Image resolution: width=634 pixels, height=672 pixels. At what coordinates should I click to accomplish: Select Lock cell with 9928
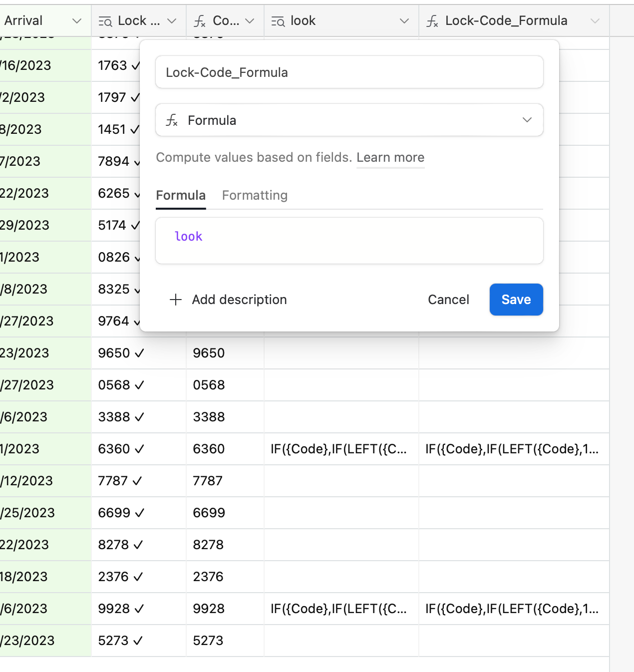[139, 609]
